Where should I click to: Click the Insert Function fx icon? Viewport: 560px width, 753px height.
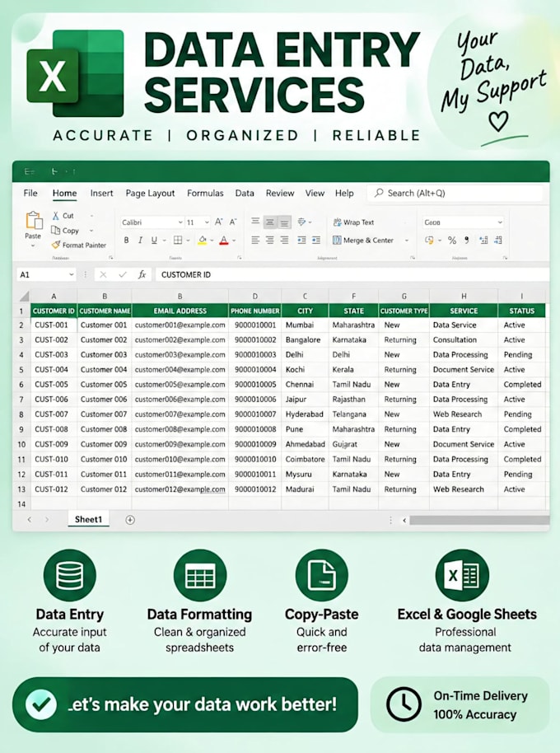[x=142, y=274]
